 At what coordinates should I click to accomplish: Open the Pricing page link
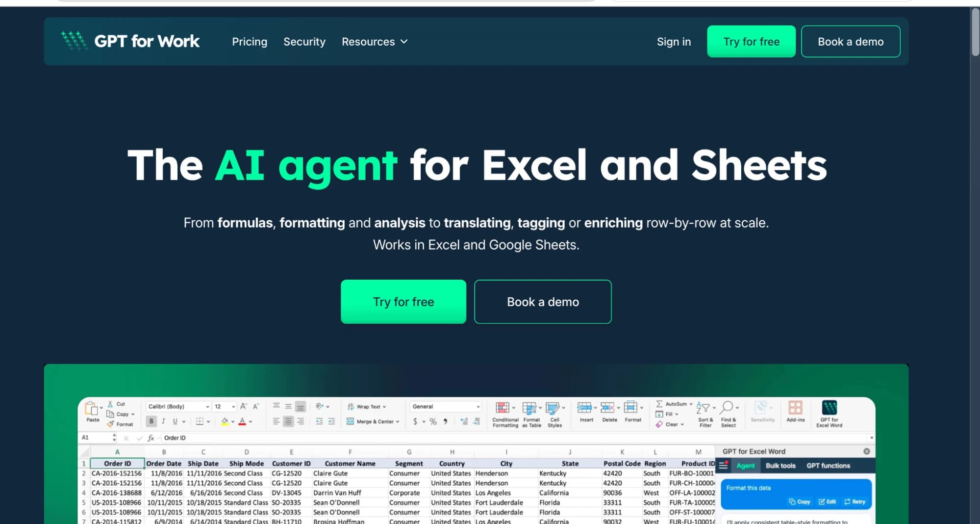[x=250, y=42]
